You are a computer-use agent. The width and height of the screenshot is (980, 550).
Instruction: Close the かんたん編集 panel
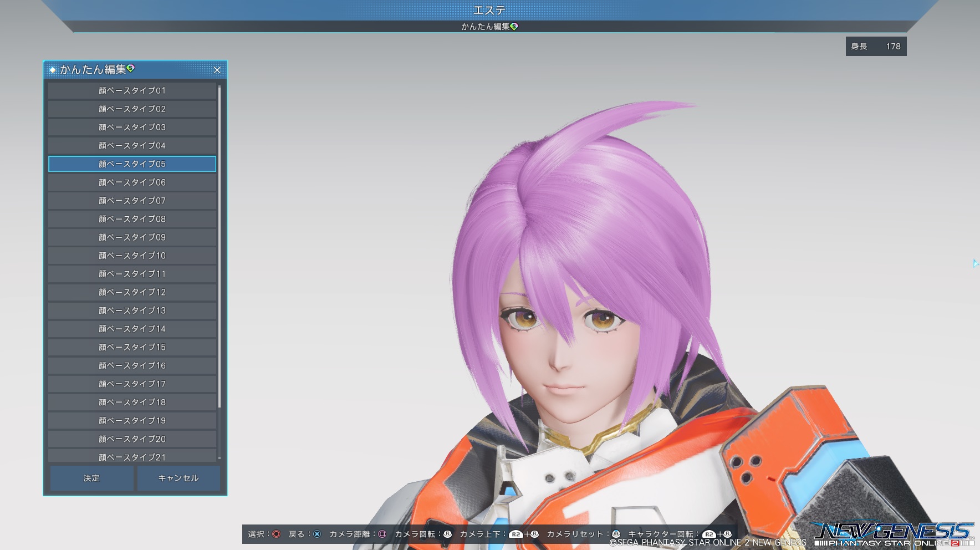pyautogui.click(x=217, y=70)
